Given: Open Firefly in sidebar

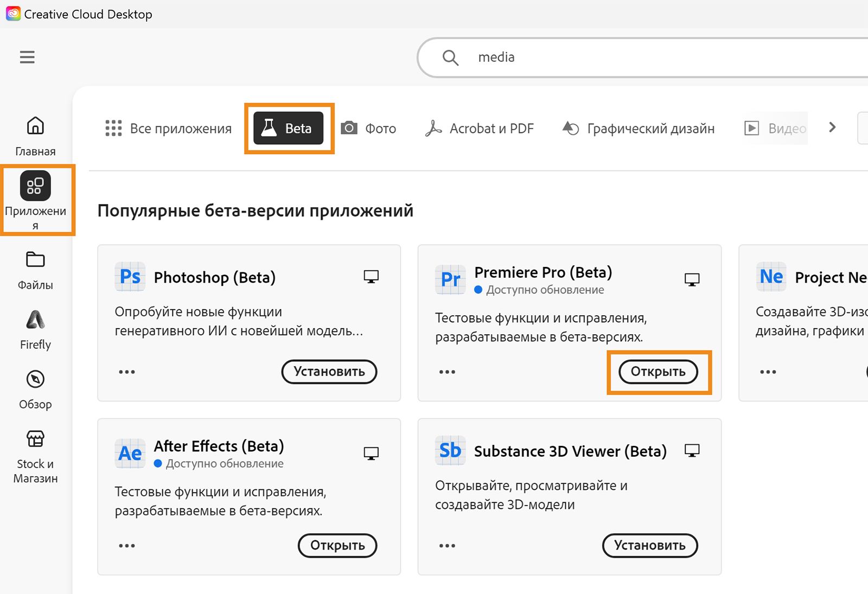Looking at the screenshot, I should click(35, 330).
